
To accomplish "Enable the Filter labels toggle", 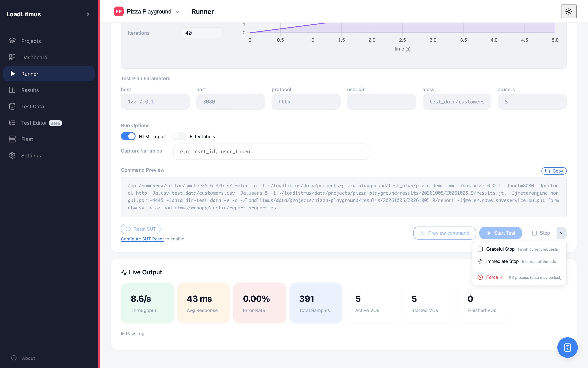I will (179, 136).
